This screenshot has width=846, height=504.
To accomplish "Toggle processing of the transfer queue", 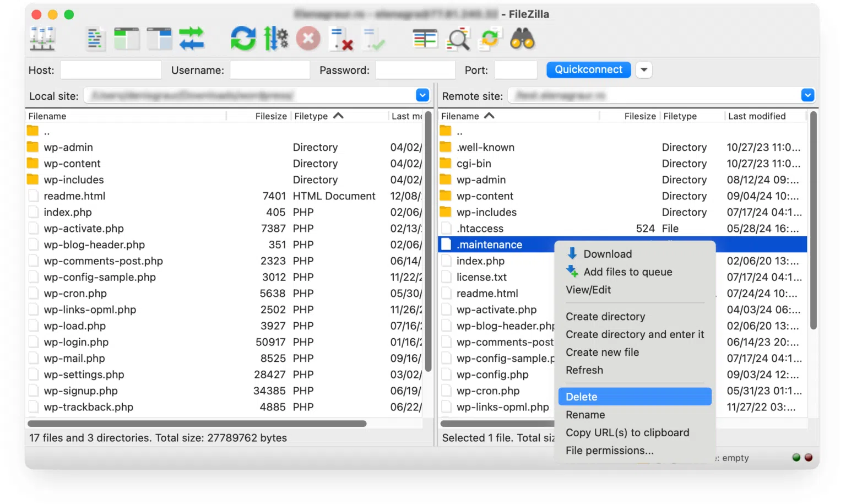I will tap(276, 39).
